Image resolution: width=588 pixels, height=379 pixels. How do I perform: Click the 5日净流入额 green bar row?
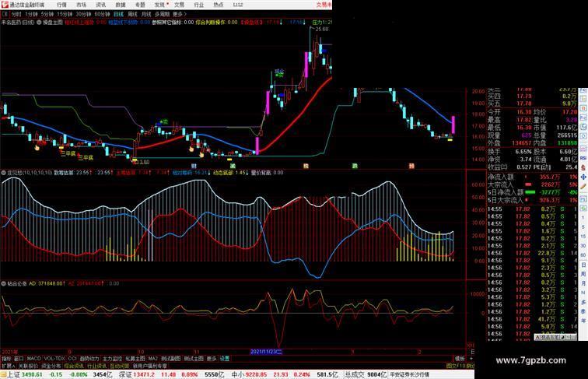point(532,192)
